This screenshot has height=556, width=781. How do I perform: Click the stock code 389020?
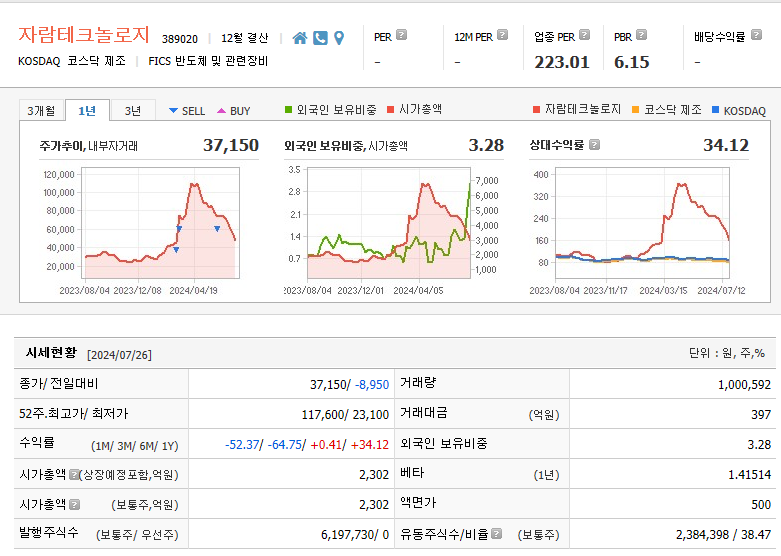(x=180, y=39)
